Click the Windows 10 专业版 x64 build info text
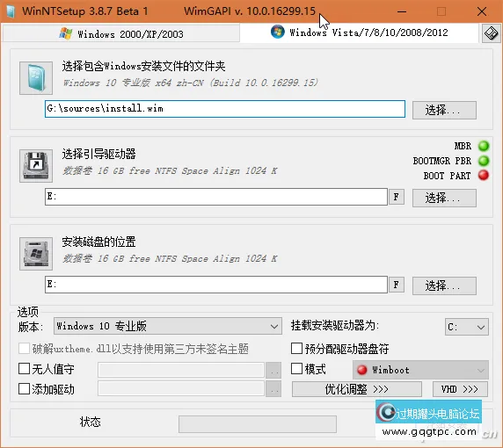Viewport: 503px width, 448px height. pos(191,83)
